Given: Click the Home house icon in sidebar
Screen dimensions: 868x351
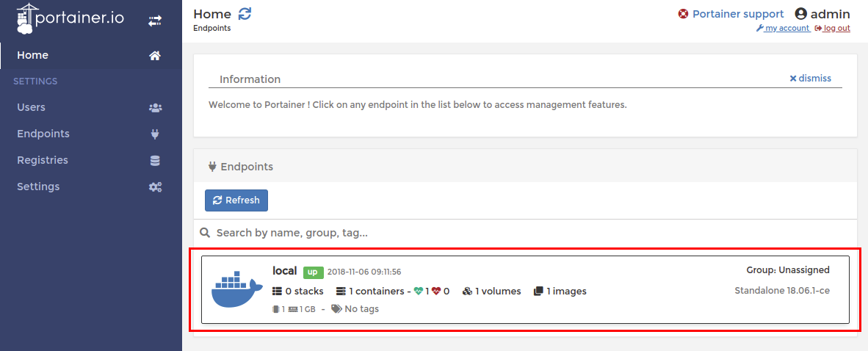Looking at the screenshot, I should [x=155, y=56].
